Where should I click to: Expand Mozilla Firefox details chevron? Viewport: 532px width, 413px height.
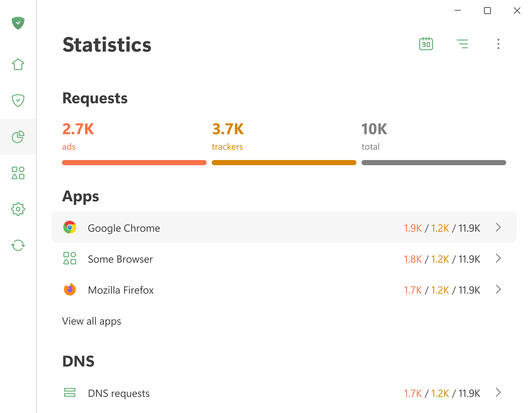click(x=498, y=289)
